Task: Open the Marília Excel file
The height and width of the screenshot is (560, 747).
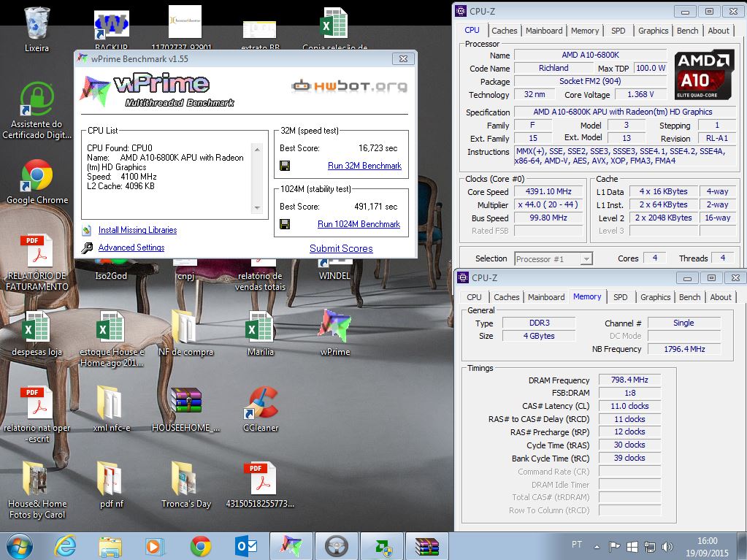Action: point(261,334)
